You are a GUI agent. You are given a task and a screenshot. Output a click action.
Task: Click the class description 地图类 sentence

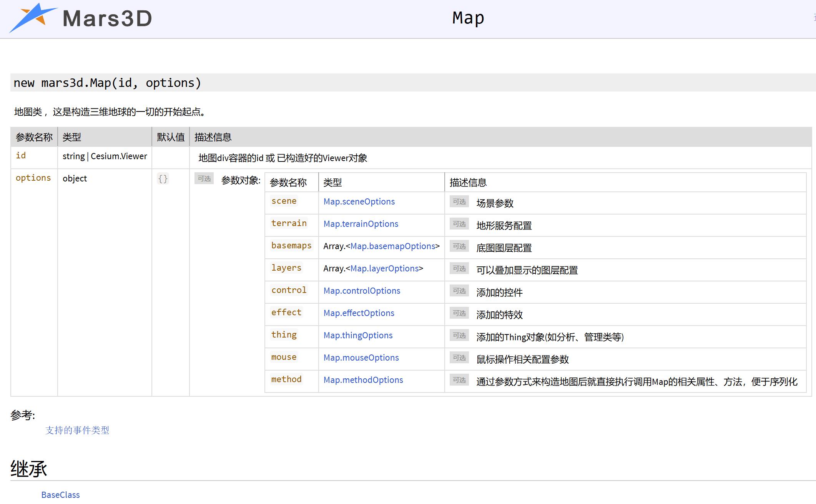(111, 112)
